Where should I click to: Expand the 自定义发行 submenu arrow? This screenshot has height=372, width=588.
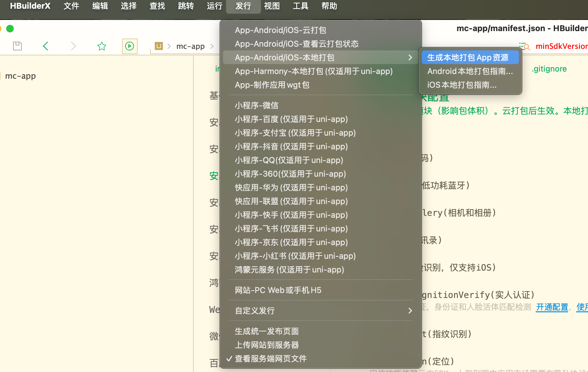coord(410,311)
